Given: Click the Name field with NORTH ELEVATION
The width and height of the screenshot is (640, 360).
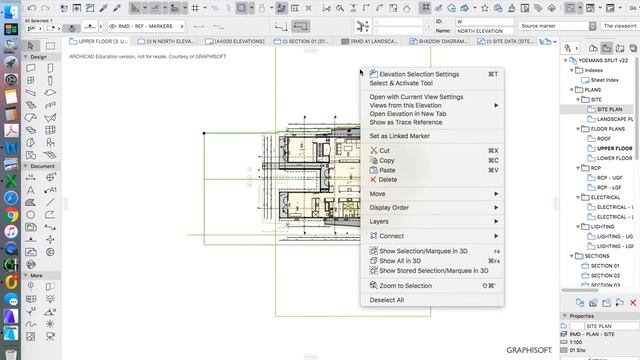Looking at the screenshot, I should click(484, 31).
